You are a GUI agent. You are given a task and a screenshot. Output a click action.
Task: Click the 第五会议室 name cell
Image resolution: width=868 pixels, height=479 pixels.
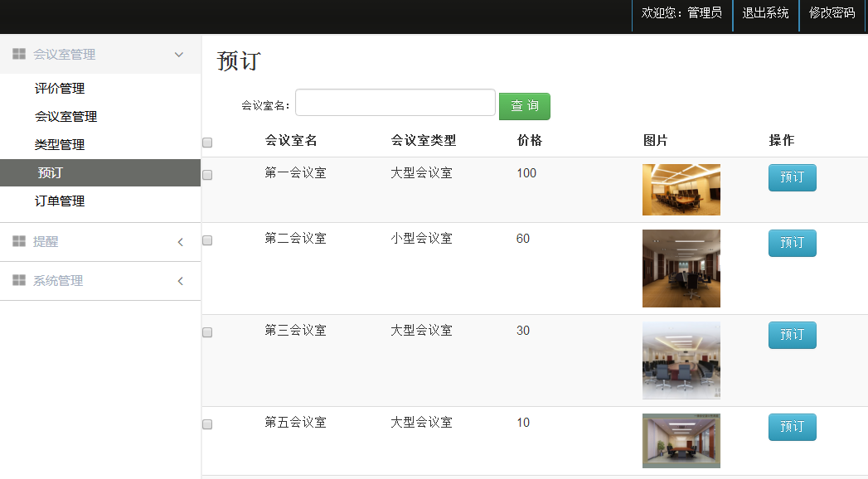click(296, 423)
